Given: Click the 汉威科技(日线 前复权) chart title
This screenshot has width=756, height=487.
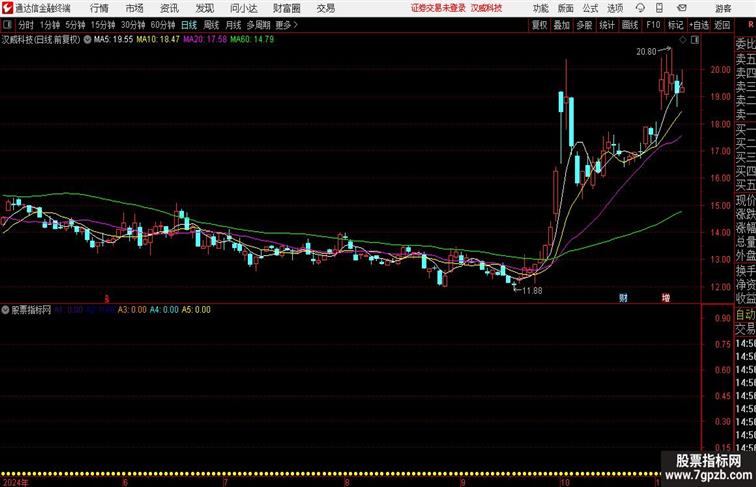Looking at the screenshot, I should [x=41, y=40].
